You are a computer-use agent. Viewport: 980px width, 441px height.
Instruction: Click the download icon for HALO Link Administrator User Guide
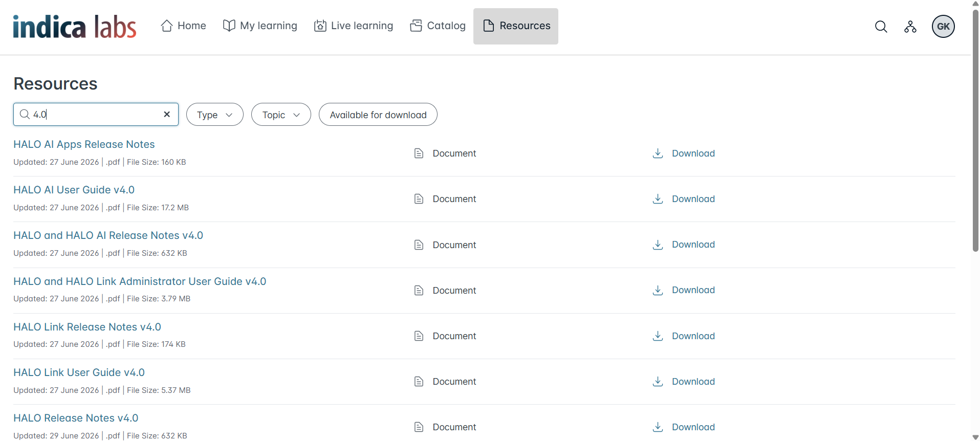click(658, 290)
